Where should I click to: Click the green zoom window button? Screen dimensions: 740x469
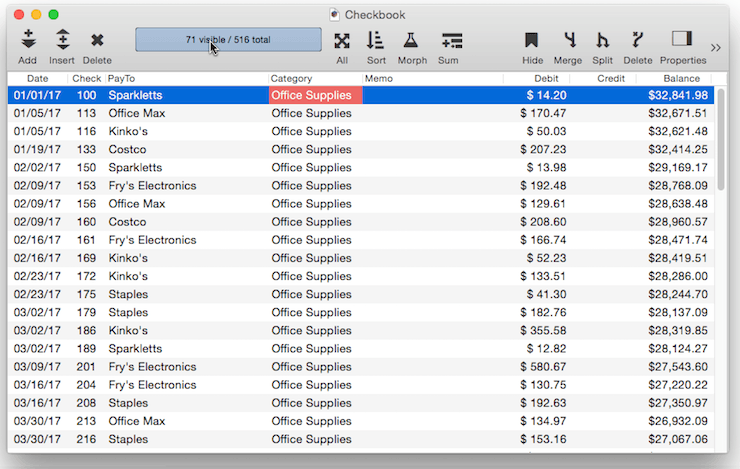[54, 15]
